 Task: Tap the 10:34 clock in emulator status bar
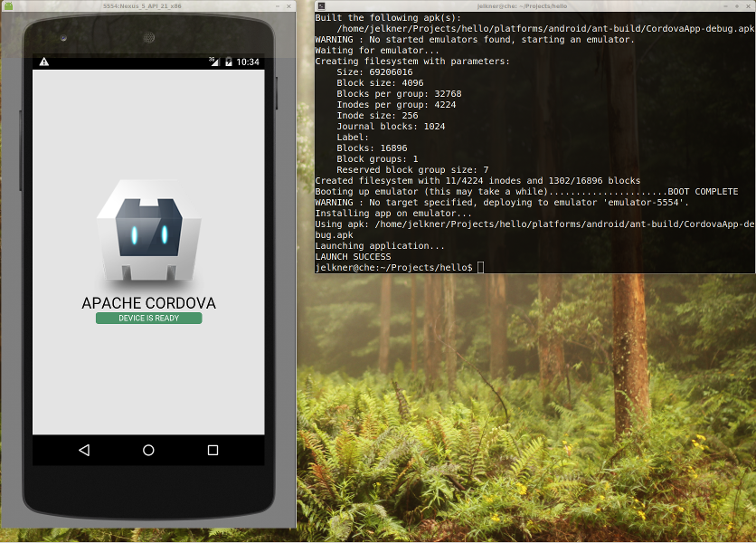248,62
